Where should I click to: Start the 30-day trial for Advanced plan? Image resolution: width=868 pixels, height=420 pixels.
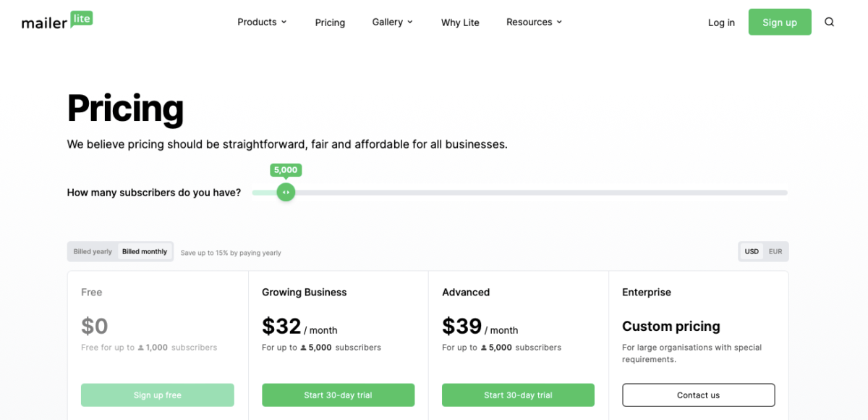click(x=518, y=395)
